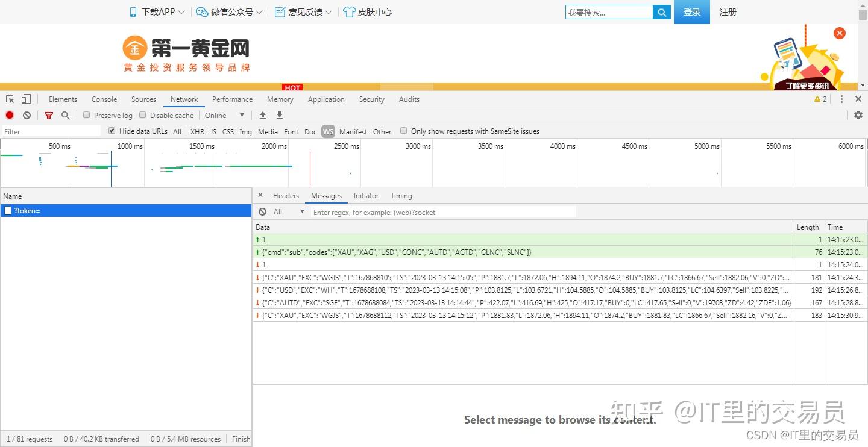Open DevTools settings gear
The image size is (868, 447).
coord(858,115)
